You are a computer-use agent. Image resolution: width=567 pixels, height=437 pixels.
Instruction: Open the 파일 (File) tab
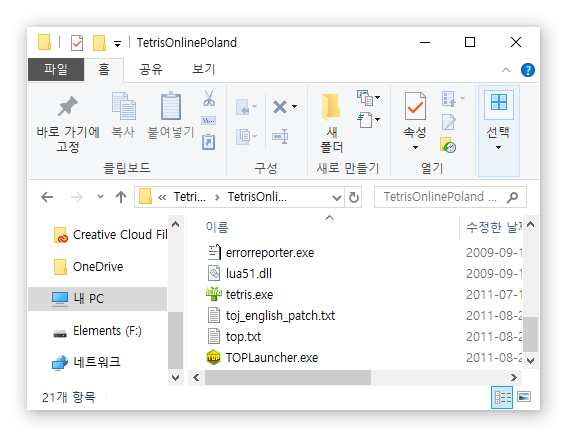point(56,69)
